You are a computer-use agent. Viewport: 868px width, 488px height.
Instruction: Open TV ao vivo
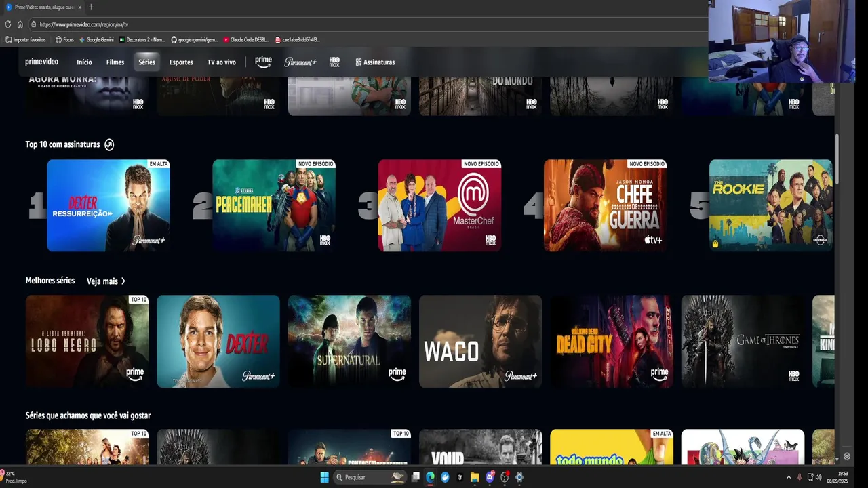222,62
